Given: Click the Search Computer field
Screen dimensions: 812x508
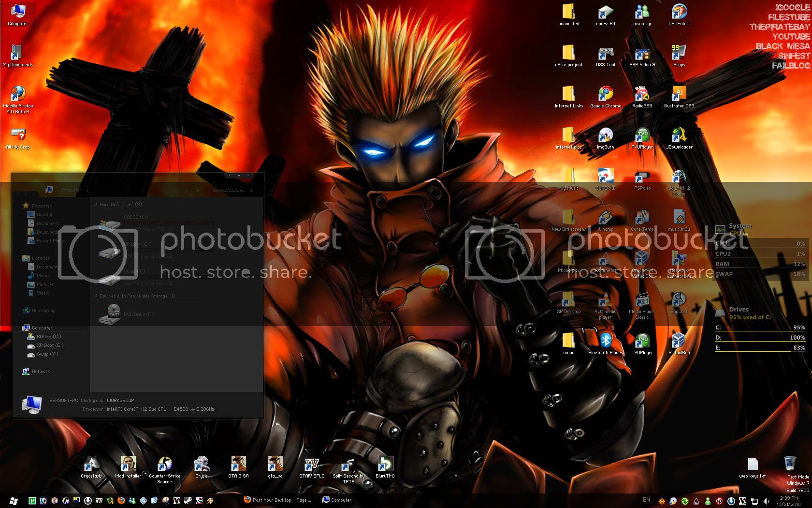Looking at the screenshot, I should 230,191.
